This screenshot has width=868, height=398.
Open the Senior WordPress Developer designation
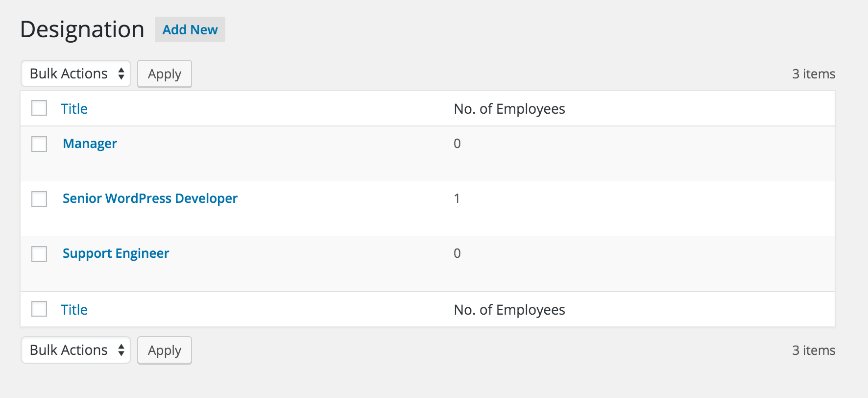coord(150,199)
